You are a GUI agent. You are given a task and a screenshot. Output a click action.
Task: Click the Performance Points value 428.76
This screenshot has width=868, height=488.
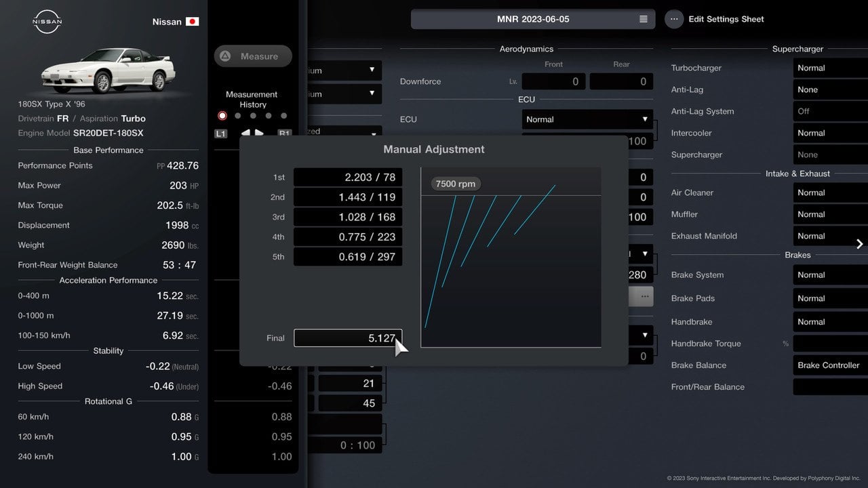click(183, 165)
